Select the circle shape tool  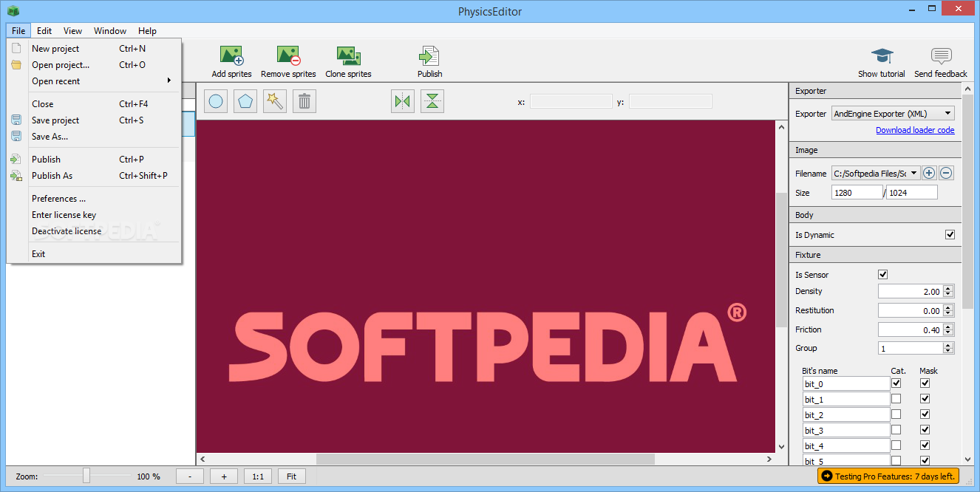coord(216,101)
